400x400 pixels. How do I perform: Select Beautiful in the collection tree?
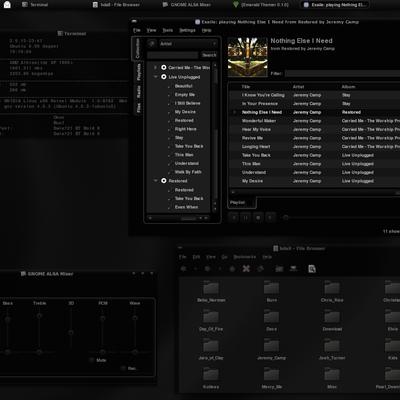pos(184,86)
